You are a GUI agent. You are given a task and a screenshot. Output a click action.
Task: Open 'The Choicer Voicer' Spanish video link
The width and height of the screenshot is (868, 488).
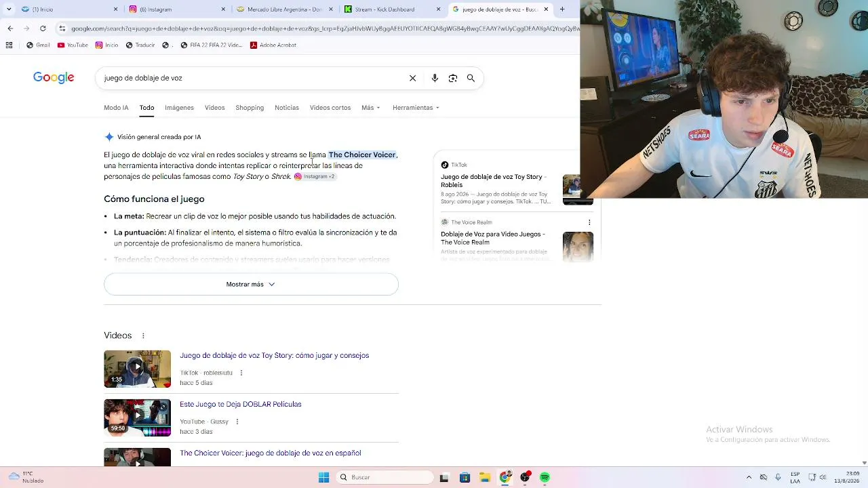271,453
